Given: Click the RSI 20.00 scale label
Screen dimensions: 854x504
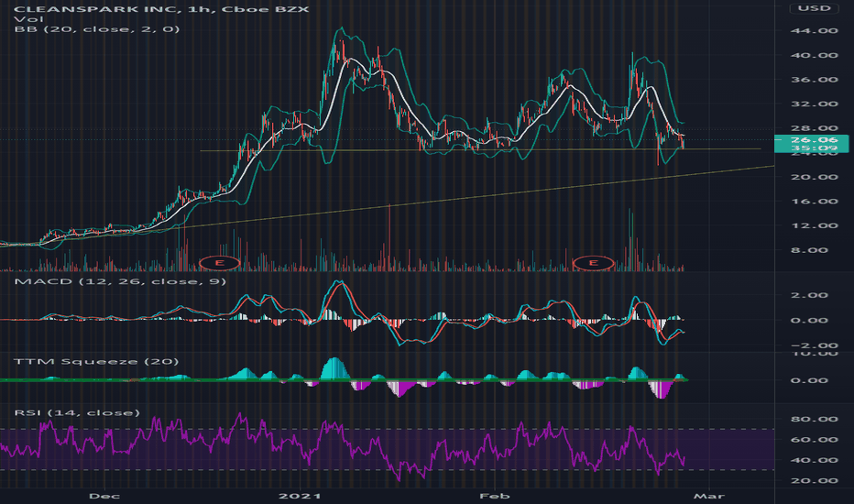Looking at the screenshot, I should 815,480.
